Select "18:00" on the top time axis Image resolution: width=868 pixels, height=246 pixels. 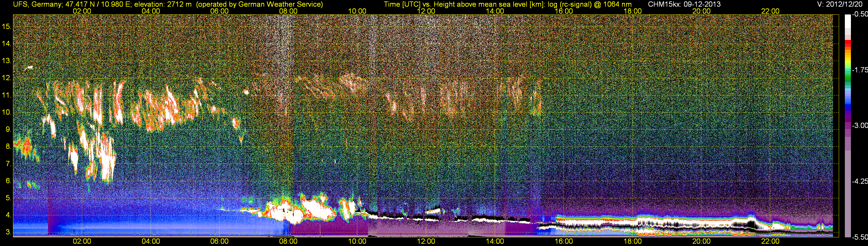click(x=632, y=11)
